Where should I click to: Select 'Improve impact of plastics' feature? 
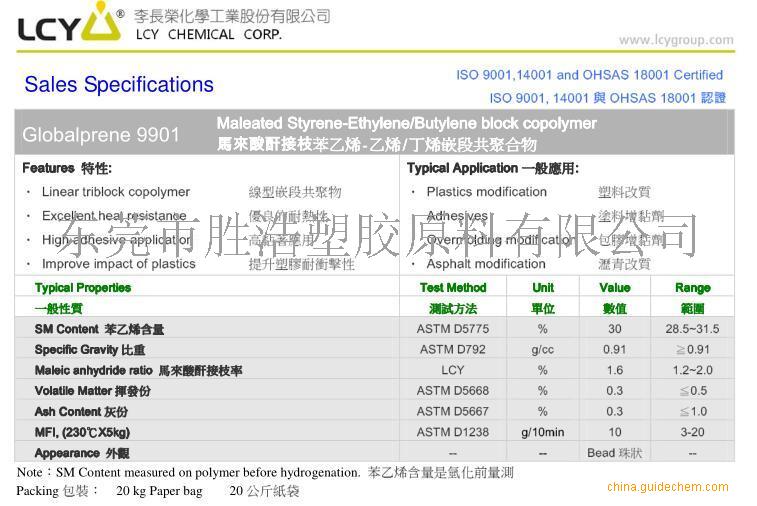coord(119,264)
